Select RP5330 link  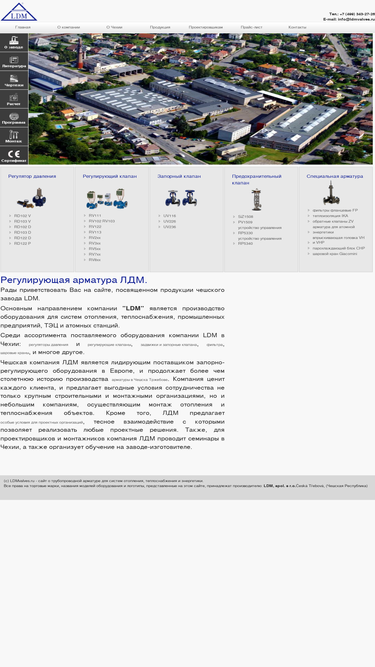[x=245, y=233]
